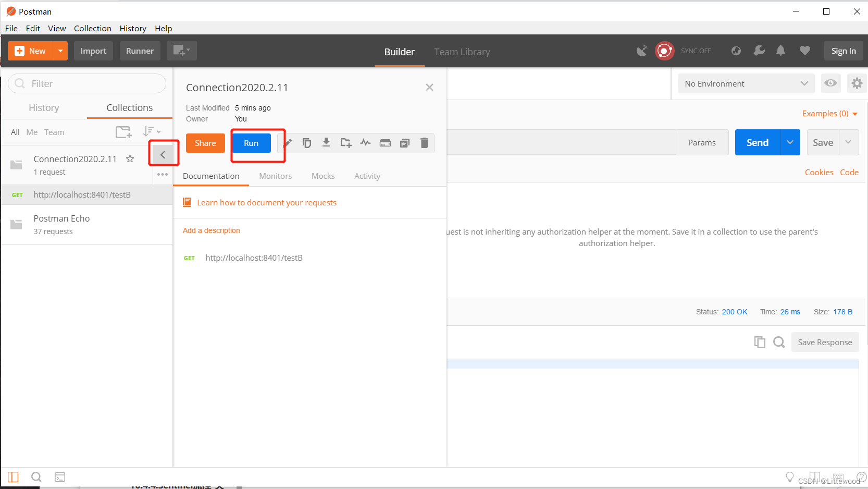
Task: Click the satellite interceptor icon in header
Action: point(642,51)
